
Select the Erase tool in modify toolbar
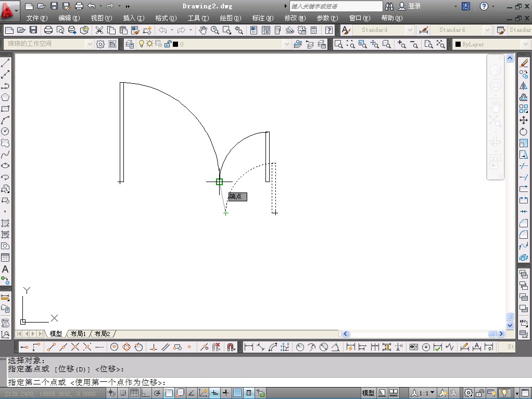[524, 63]
